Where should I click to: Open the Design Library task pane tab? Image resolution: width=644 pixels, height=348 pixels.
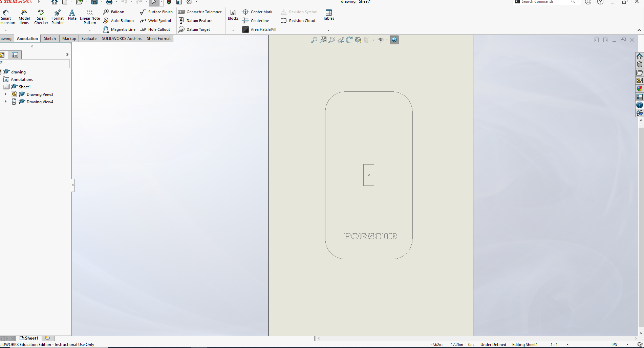640,64
